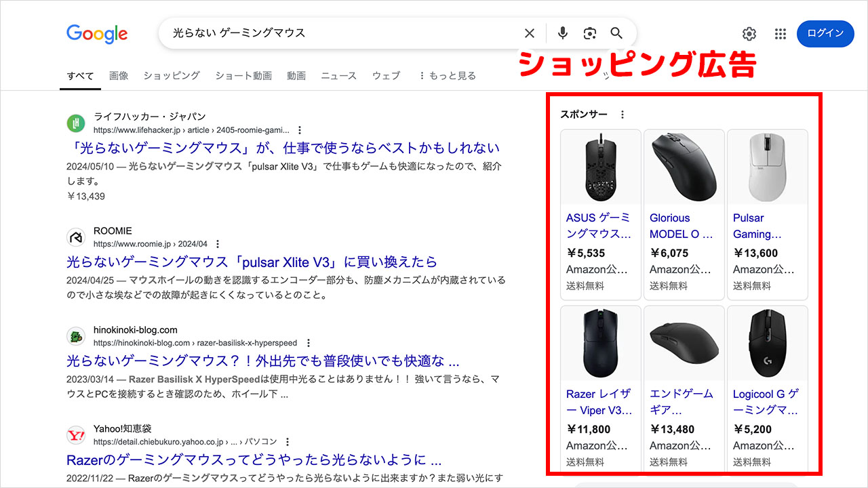Image resolution: width=868 pixels, height=488 pixels.
Task: Open options menu for roomie.jp result
Action: point(217,244)
